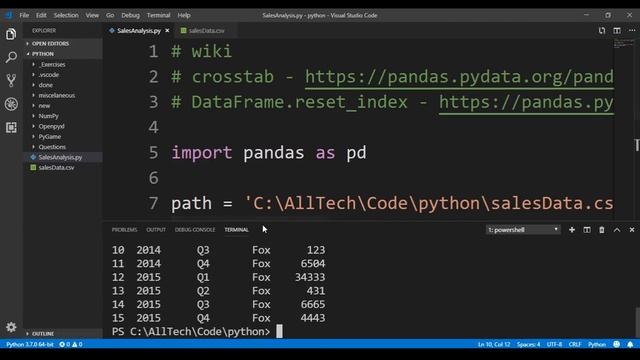Viewport: 640px width, 360px height.
Task: Choose the powershell terminal dropdown
Action: pos(523,230)
